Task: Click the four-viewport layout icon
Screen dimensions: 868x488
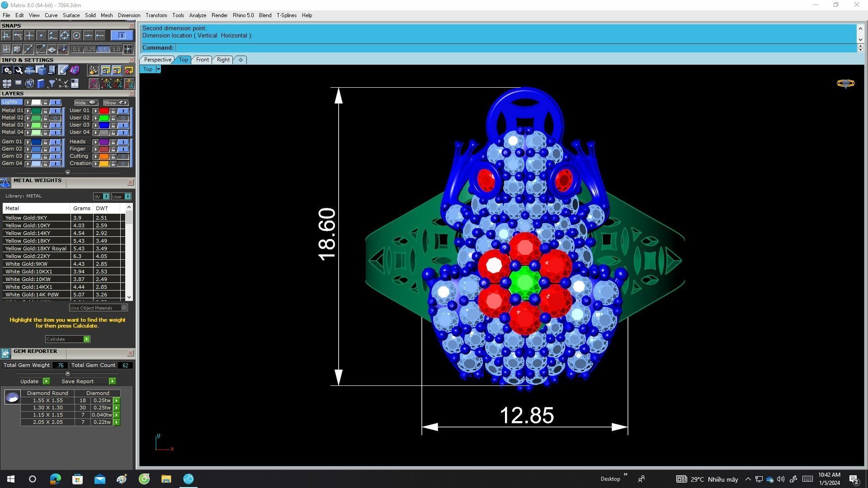Action: tap(7, 83)
